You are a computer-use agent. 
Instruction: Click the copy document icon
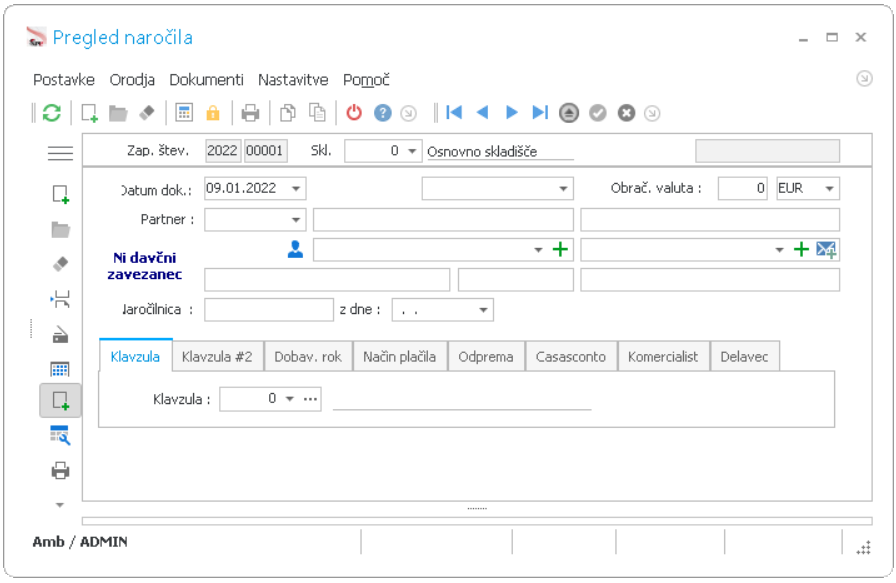[x=287, y=113]
